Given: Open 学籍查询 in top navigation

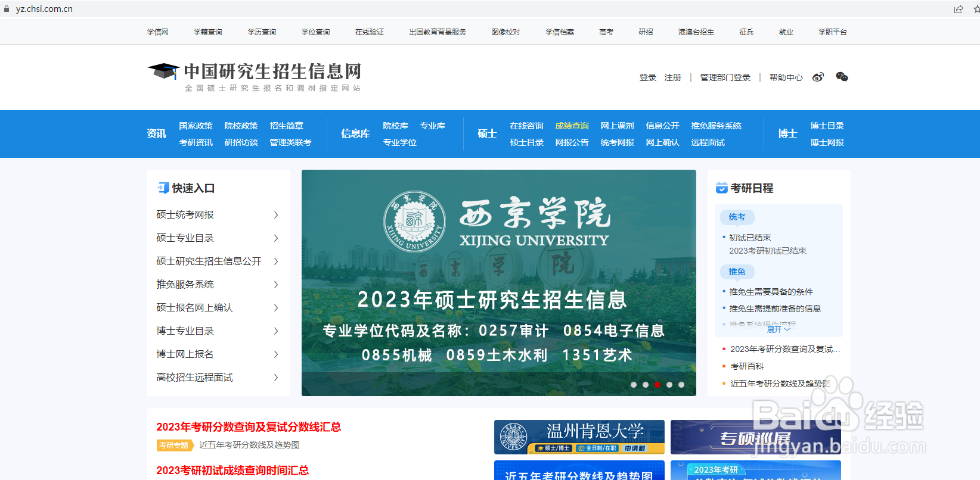Looking at the screenshot, I should click(208, 32).
